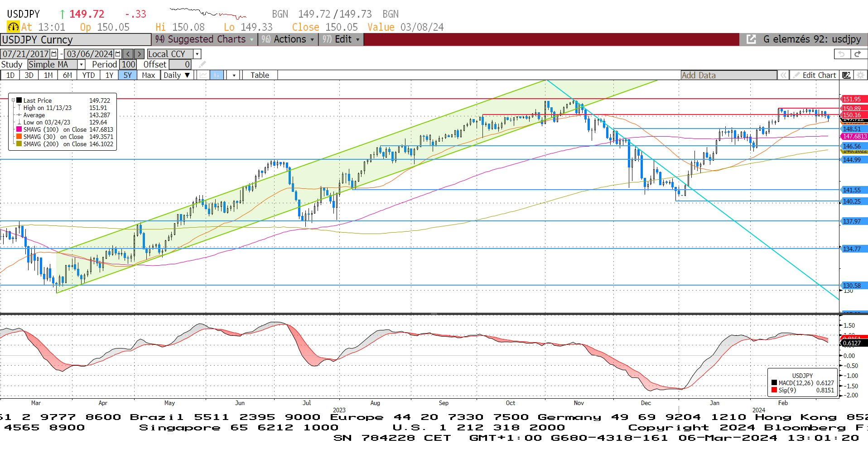Open the Edit dropdown menu
Viewport: 868px width, 463px height.
341,39
